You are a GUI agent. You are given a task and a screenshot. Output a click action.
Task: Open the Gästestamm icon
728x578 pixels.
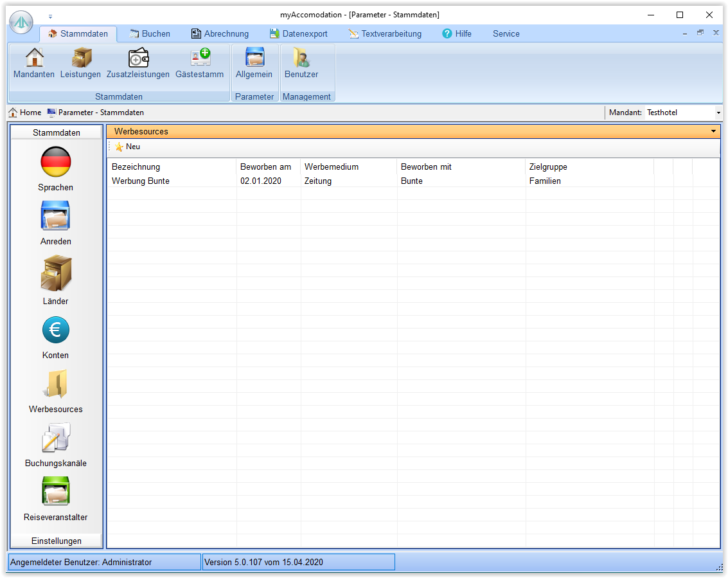(x=200, y=58)
